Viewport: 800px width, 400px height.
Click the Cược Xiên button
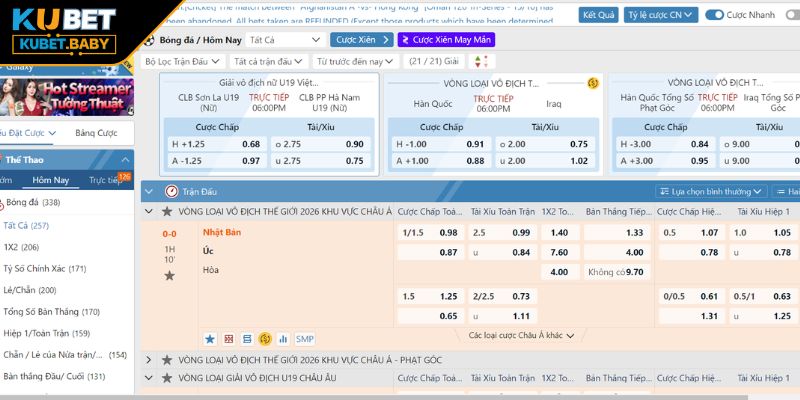coord(362,40)
